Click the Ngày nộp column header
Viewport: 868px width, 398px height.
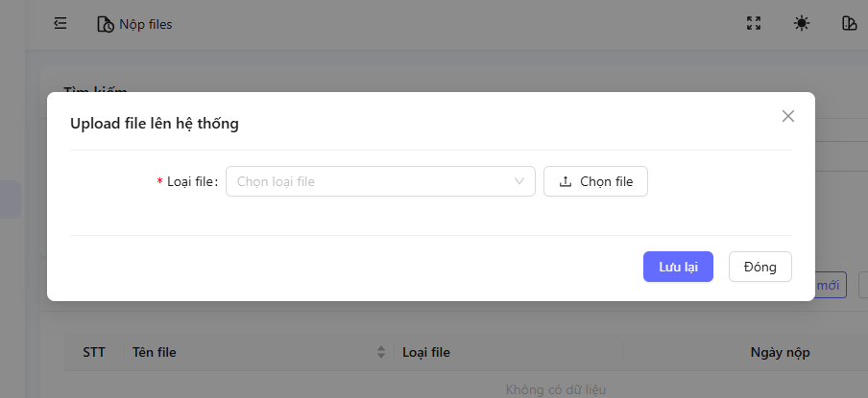click(x=780, y=352)
